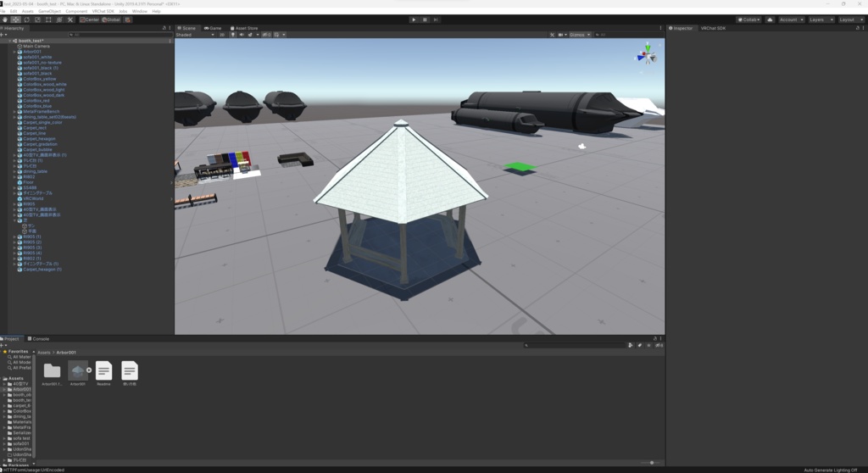Screen dimensions: 868x473
Task: Toggle hidden packages visibility in Project
Action: point(659,345)
